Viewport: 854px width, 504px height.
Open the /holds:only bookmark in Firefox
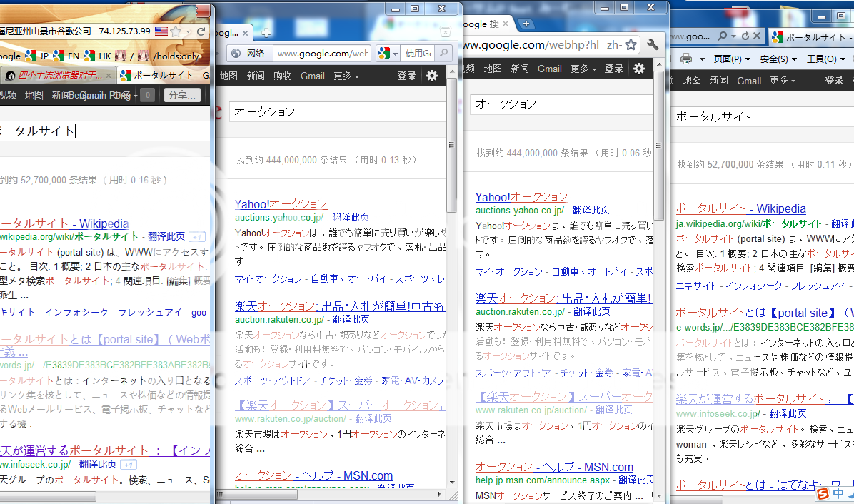point(169,56)
